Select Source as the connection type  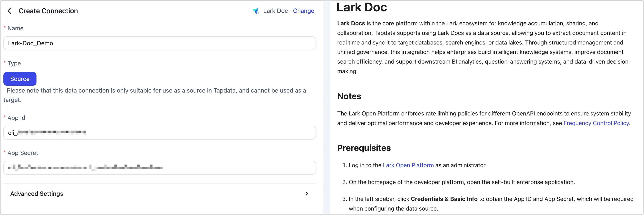pyautogui.click(x=20, y=79)
